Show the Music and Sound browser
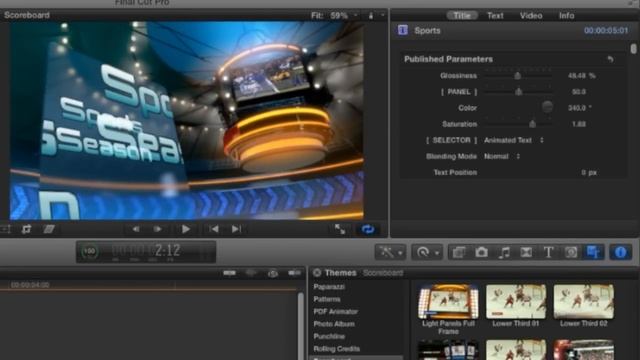The image size is (640, 360). point(504,252)
